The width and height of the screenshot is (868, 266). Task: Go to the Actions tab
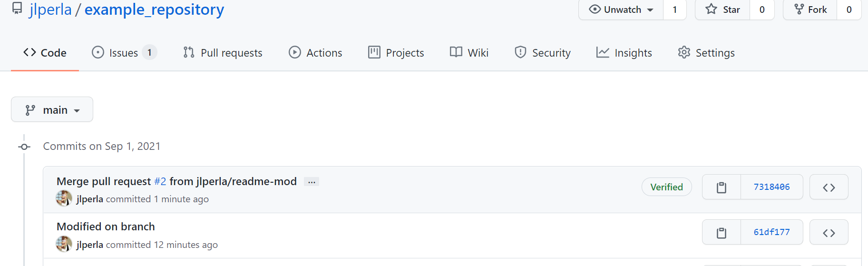pyautogui.click(x=315, y=53)
